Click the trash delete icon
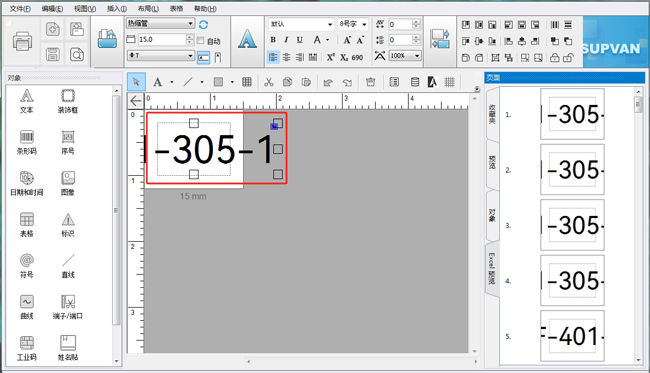650x373 pixels. click(x=370, y=82)
